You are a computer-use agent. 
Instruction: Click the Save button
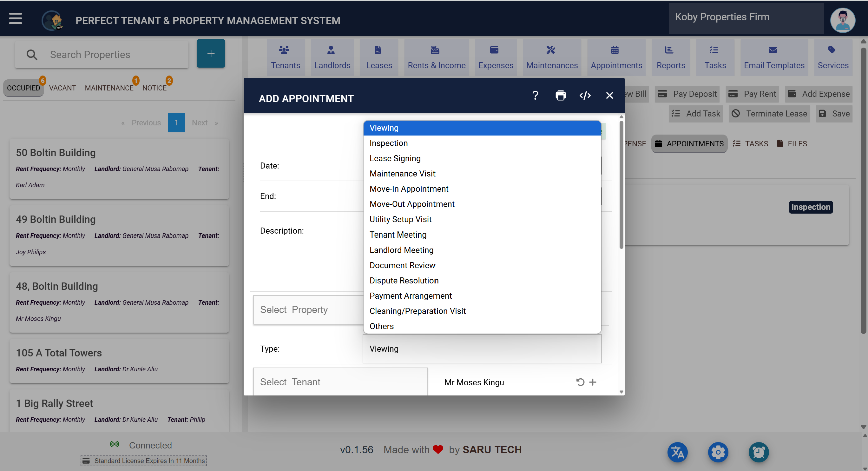(x=834, y=114)
